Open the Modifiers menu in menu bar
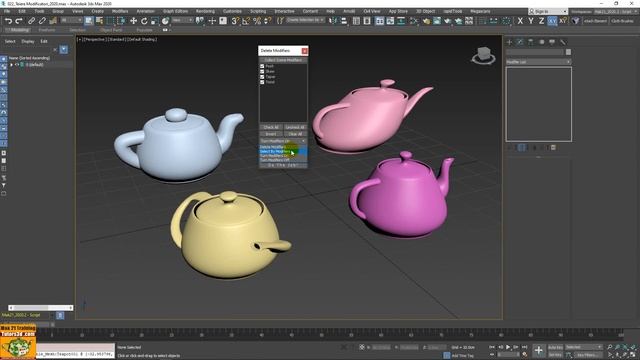The width and height of the screenshot is (640, 360). click(120, 11)
